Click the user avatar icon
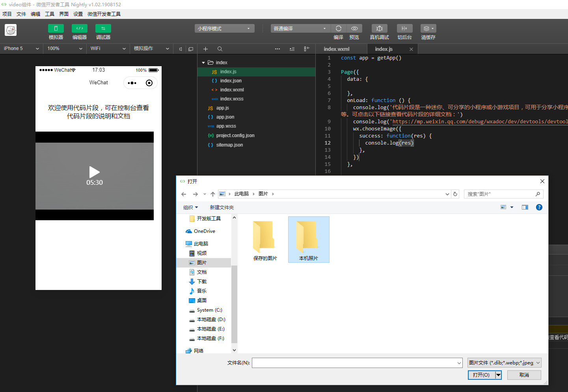Screen dimensions: 568x392 click(11, 30)
